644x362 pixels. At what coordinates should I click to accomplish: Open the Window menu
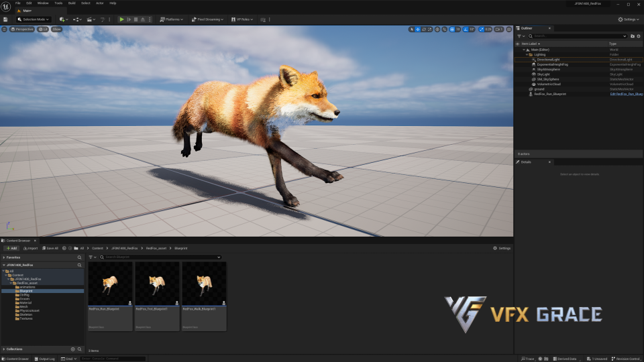point(43,3)
